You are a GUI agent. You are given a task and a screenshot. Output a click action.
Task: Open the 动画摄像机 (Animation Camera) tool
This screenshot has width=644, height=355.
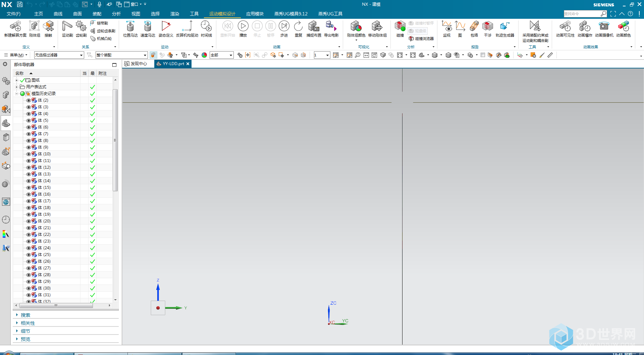[604, 29]
